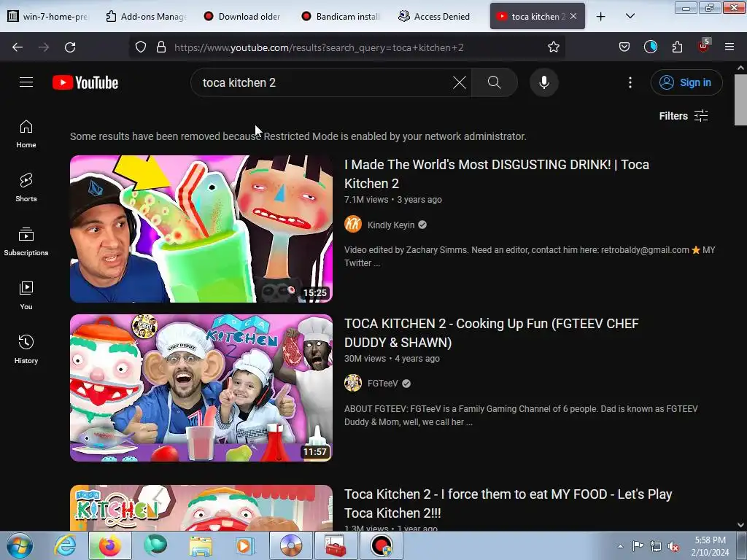Open the YouTube hamburger guide menu
Image resolution: width=747 pixels, height=560 pixels.
(26, 82)
